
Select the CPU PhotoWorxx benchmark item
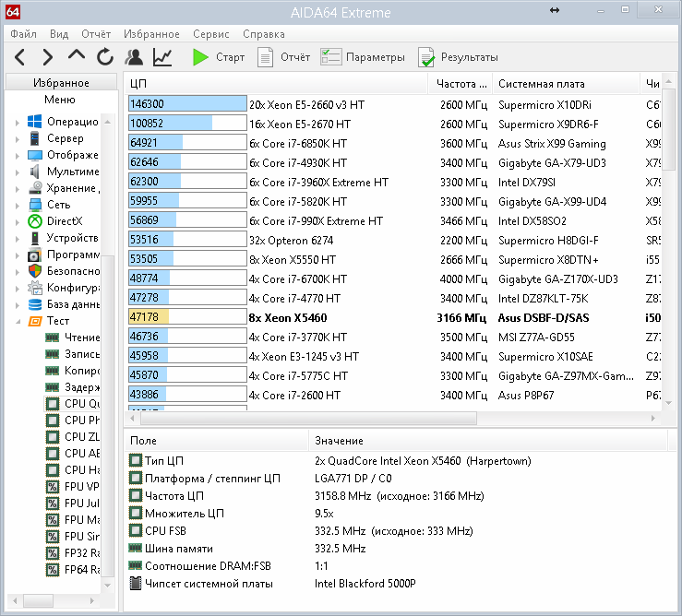(73, 421)
